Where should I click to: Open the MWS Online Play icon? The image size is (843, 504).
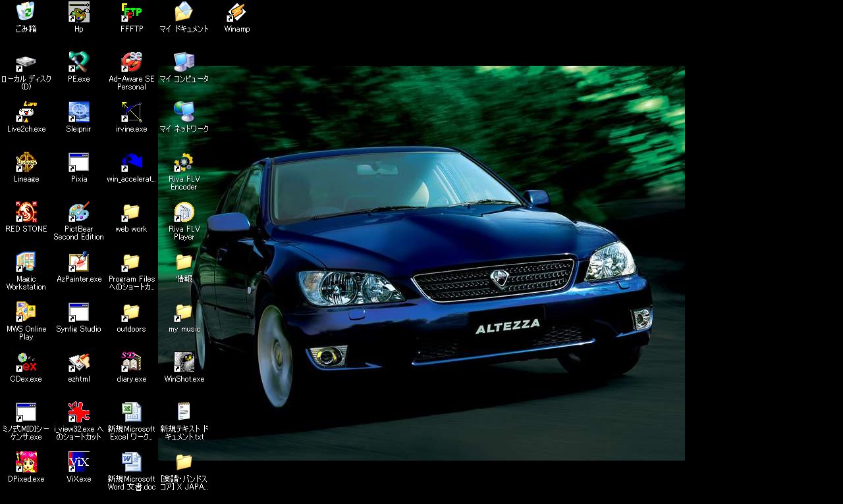coord(26,312)
